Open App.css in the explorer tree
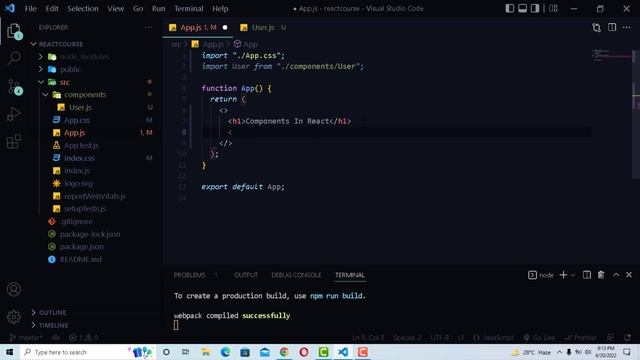The width and height of the screenshot is (640, 360). 77,120
